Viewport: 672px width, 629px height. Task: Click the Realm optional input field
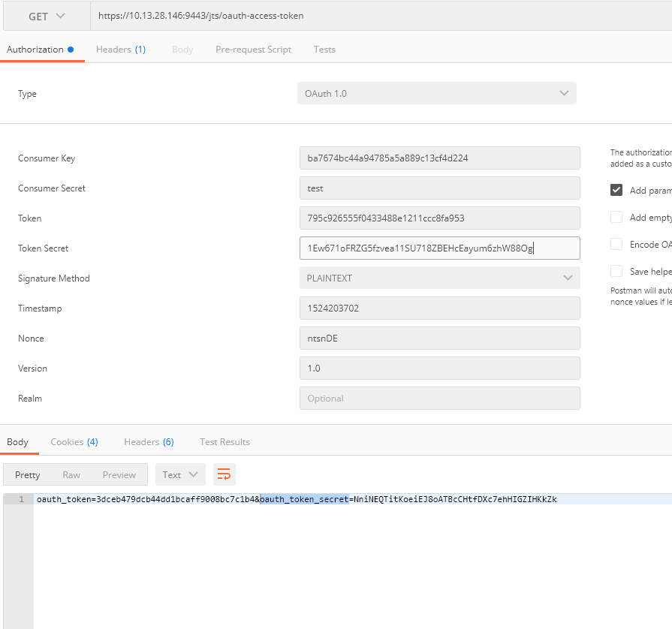[439, 399]
